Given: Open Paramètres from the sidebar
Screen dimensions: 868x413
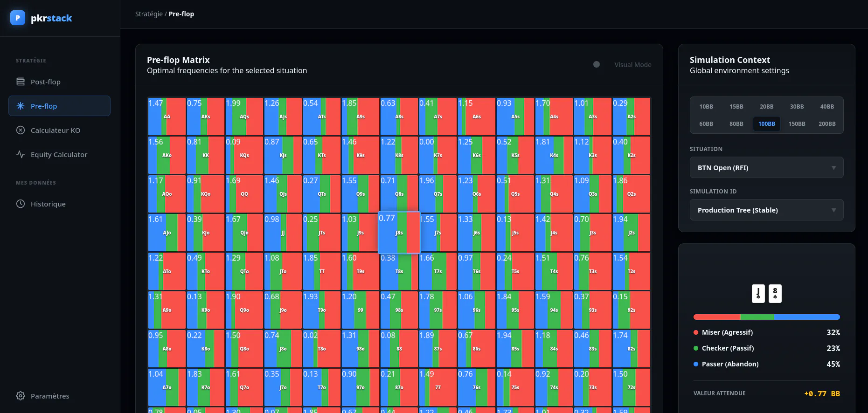Looking at the screenshot, I should pyautogui.click(x=59, y=396).
